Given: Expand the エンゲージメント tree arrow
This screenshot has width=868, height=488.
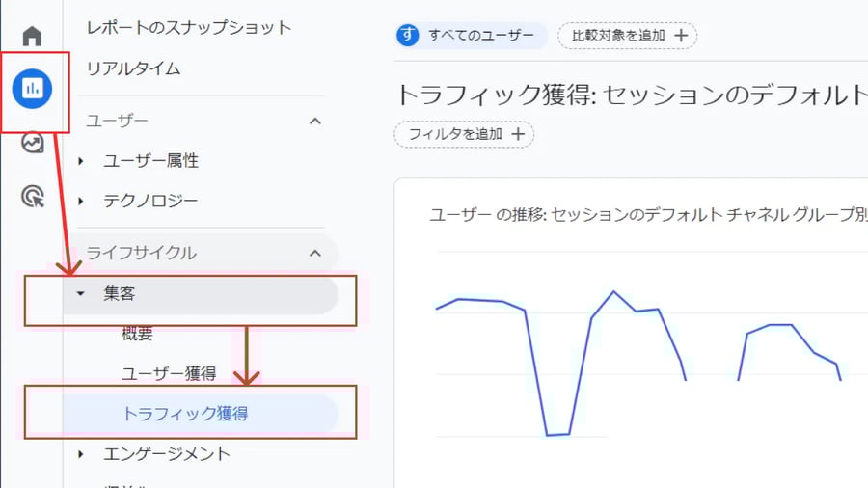Looking at the screenshot, I should point(81,454).
